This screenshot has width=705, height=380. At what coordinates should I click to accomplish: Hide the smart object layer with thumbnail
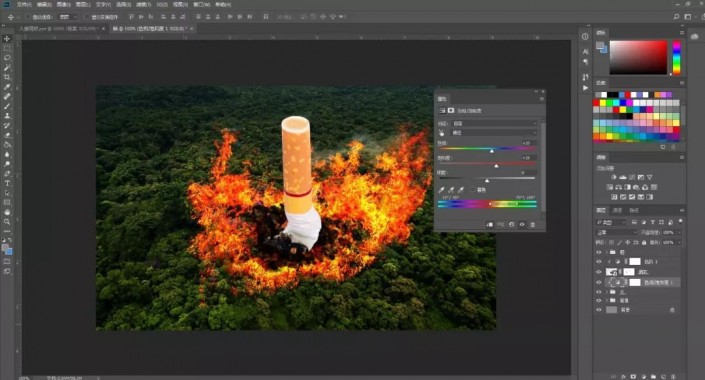point(598,272)
